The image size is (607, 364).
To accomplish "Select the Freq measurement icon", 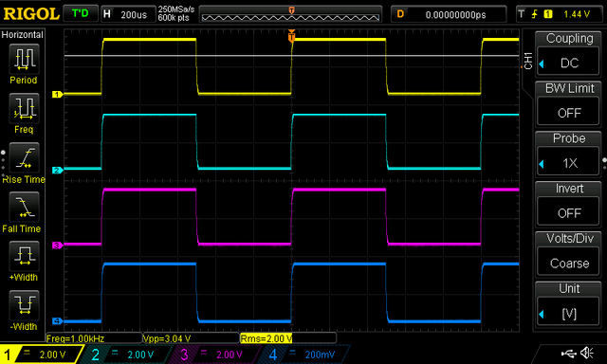I will 24,108.
